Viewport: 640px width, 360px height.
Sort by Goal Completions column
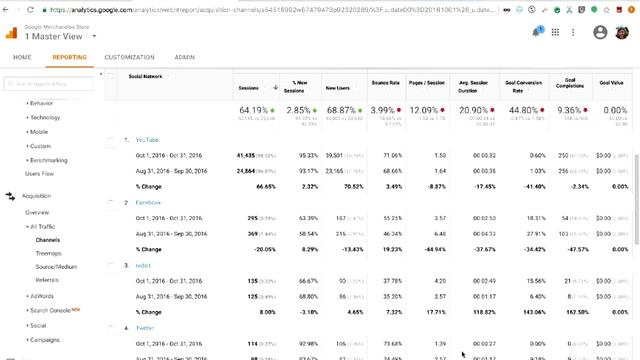click(x=570, y=83)
